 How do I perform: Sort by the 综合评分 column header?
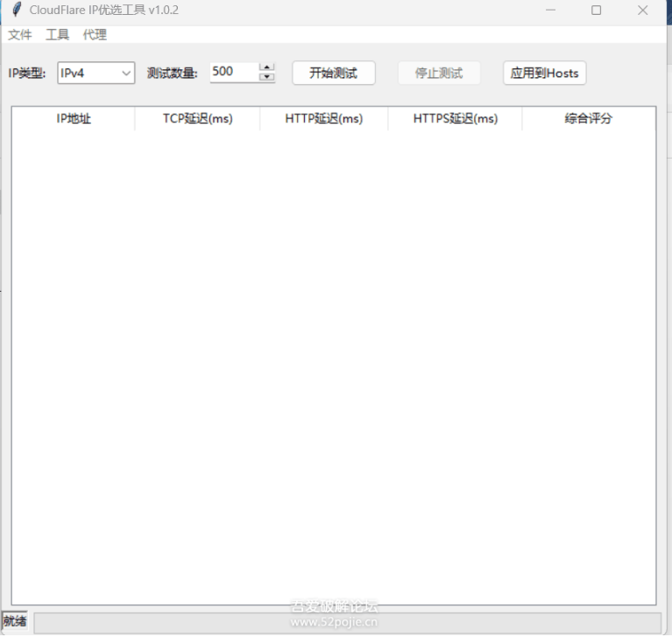click(x=588, y=119)
